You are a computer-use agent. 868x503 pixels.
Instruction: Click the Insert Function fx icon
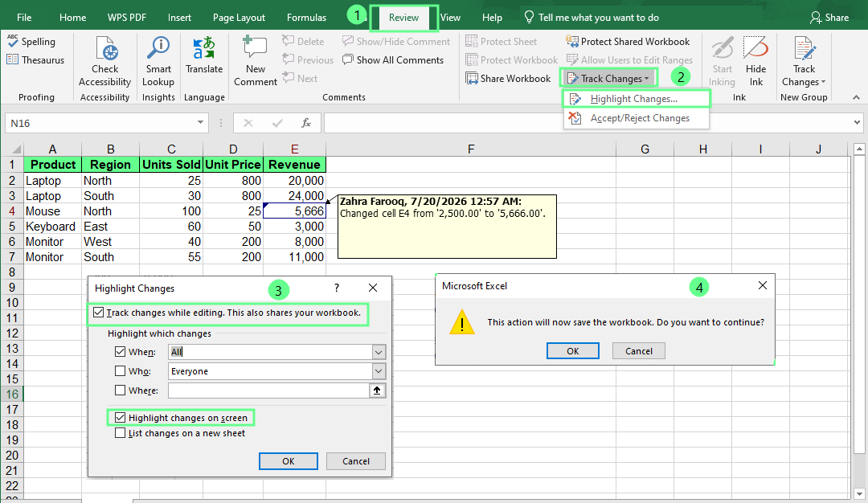pyautogui.click(x=306, y=123)
